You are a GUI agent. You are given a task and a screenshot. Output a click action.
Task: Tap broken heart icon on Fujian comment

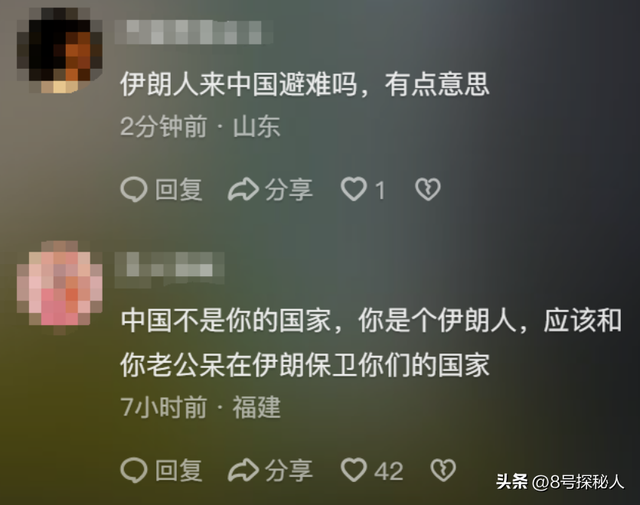click(443, 470)
